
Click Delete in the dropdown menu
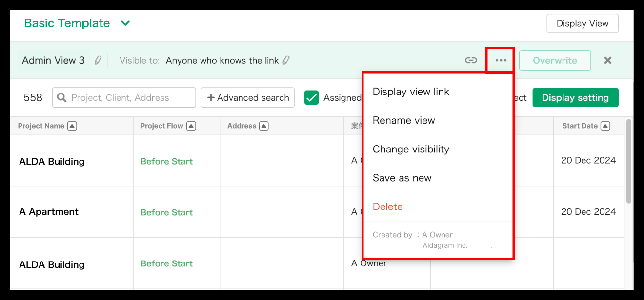point(388,206)
